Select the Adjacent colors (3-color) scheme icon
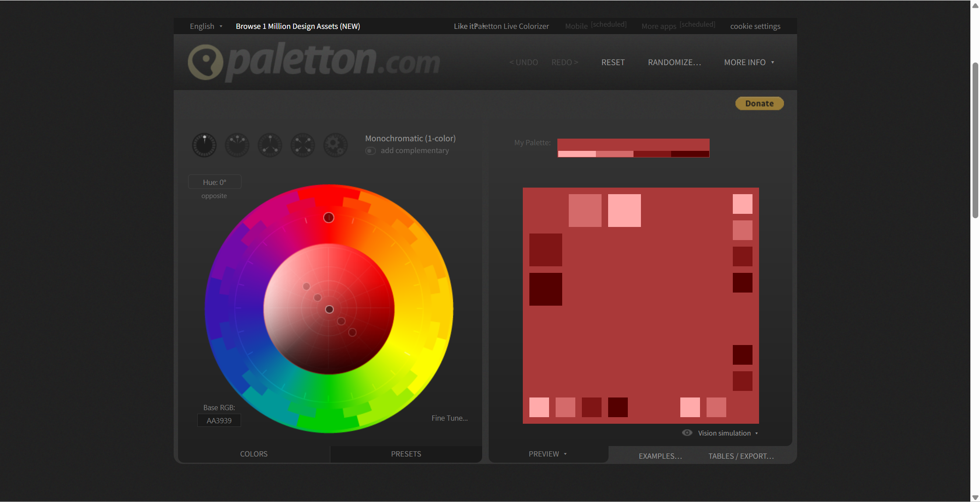The width and height of the screenshot is (980, 502). [237, 145]
